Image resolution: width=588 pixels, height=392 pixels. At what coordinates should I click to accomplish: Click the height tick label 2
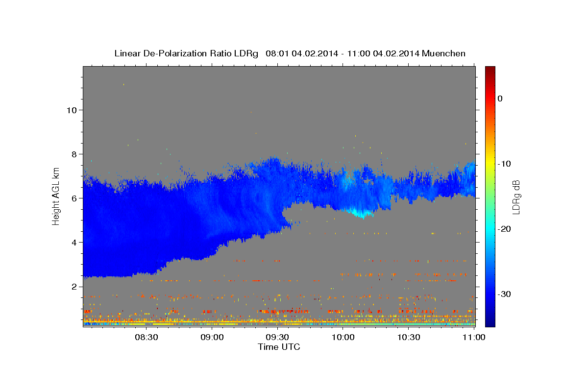click(74, 286)
